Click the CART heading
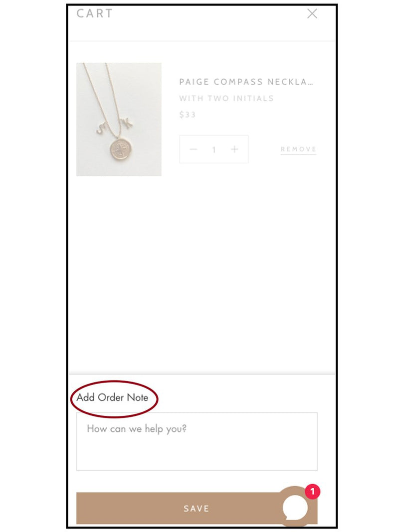This screenshot has width=399, height=532. [95, 13]
